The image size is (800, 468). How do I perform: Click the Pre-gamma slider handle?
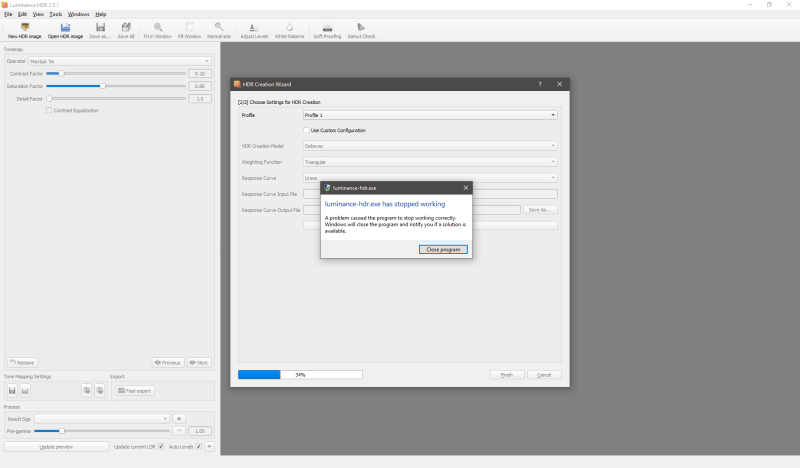62,431
